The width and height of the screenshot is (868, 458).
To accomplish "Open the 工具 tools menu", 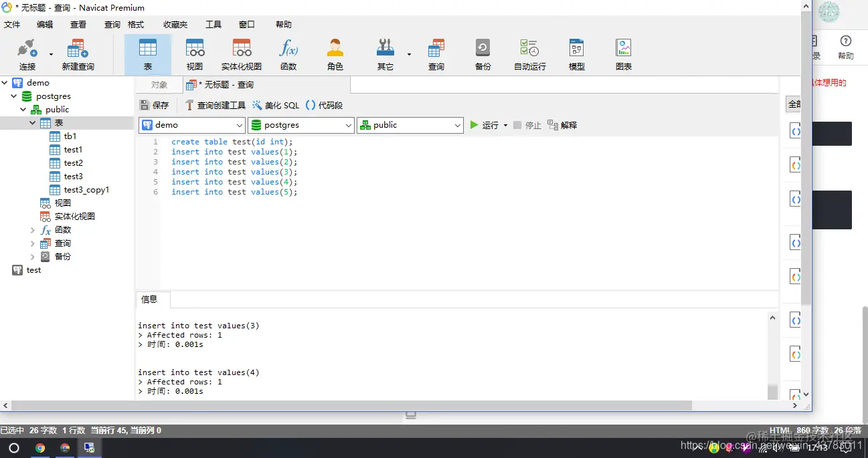I will point(213,25).
